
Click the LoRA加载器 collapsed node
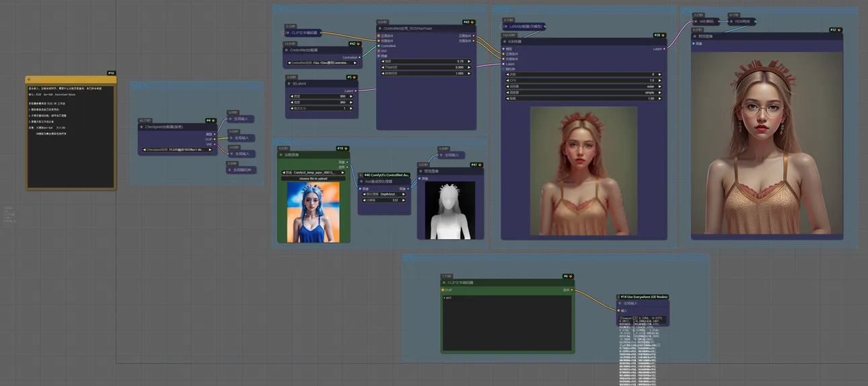point(525,27)
